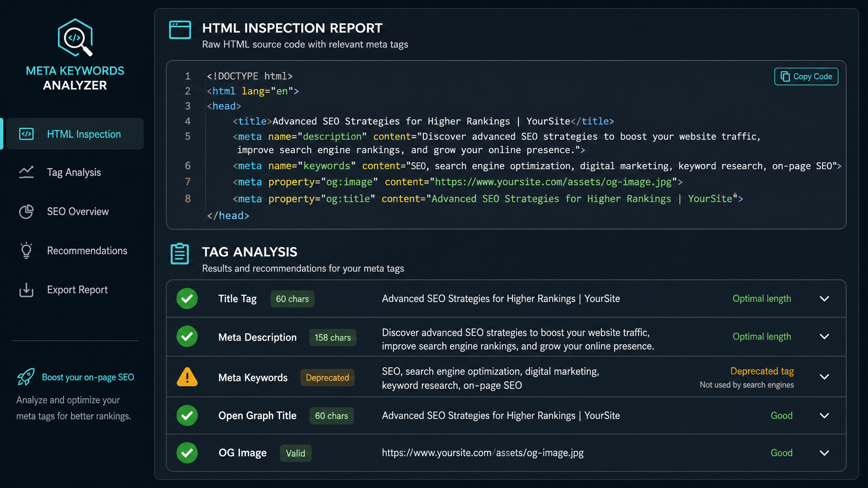Click the DOCTYPE html code line
The image size is (868, 488).
(250, 76)
